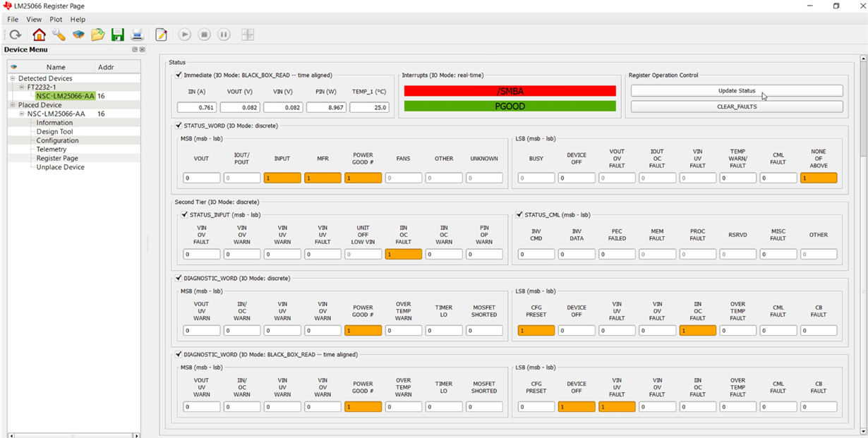
Task: Open Telemetry in the device tree
Action: pos(52,150)
